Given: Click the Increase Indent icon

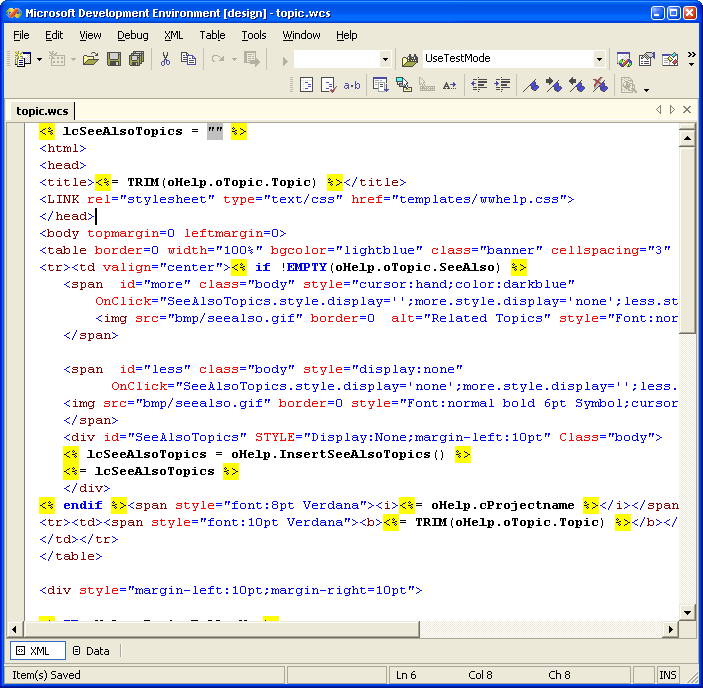Looking at the screenshot, I should pos(502,85).
